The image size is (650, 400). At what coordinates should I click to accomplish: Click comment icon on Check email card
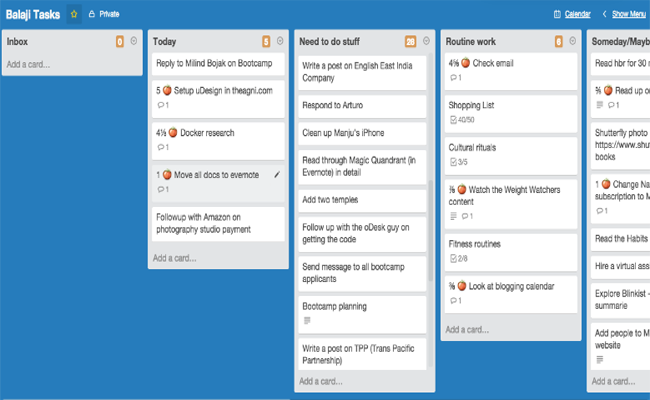455,77
